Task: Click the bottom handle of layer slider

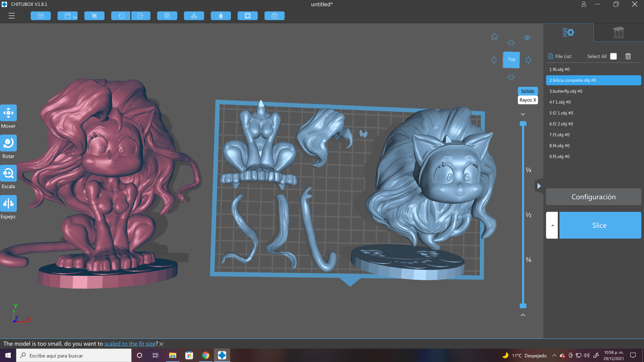Action: (523, 306)
